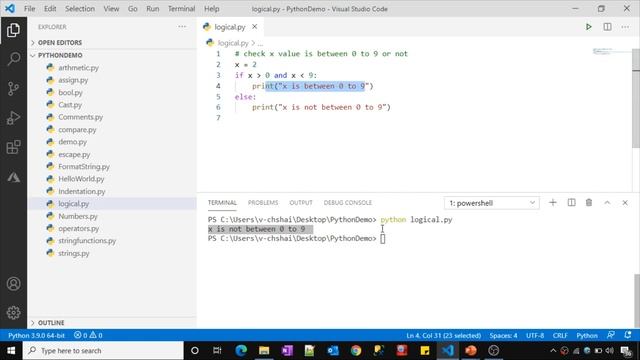Open the Search view in activity bar

click(13, 59)
